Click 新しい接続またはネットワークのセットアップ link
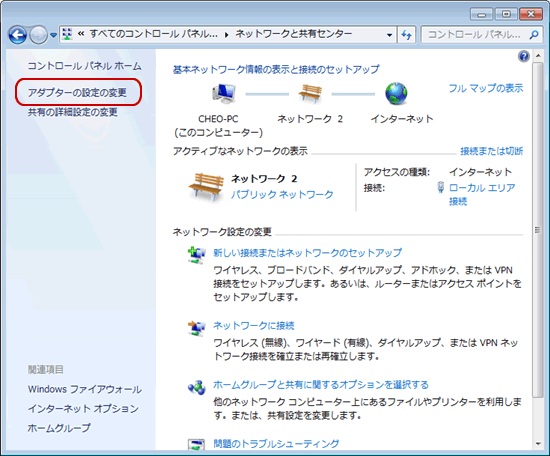This screenshot has height=456, width=550. (x=308, y=253)
